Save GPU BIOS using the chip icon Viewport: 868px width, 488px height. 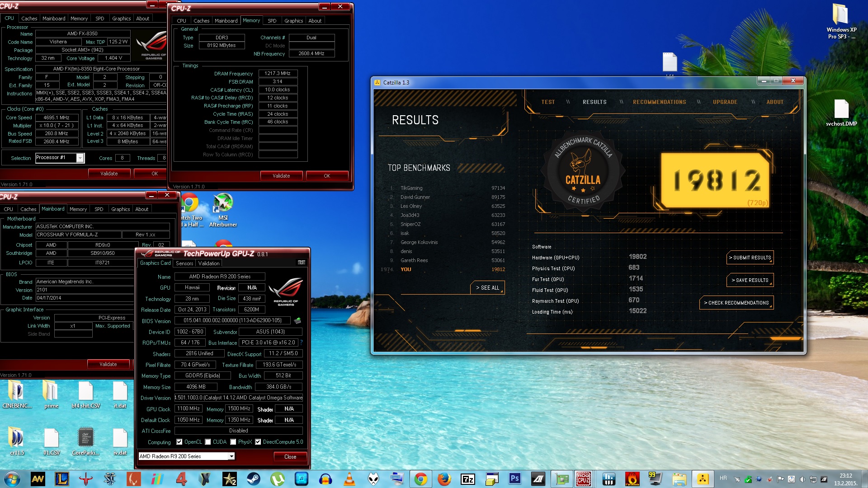tap(297, 321)
